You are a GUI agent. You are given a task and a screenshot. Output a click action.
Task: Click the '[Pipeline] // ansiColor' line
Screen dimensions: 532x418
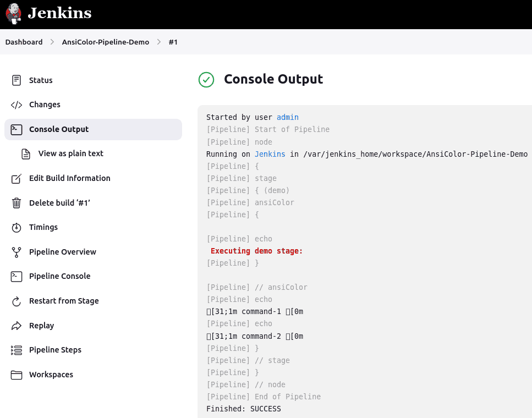257,287
